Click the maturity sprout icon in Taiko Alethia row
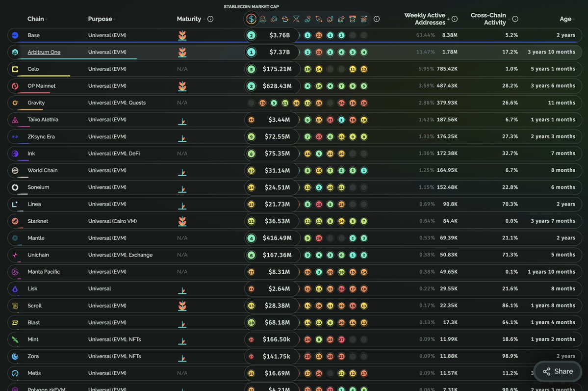 pos(182,121)
